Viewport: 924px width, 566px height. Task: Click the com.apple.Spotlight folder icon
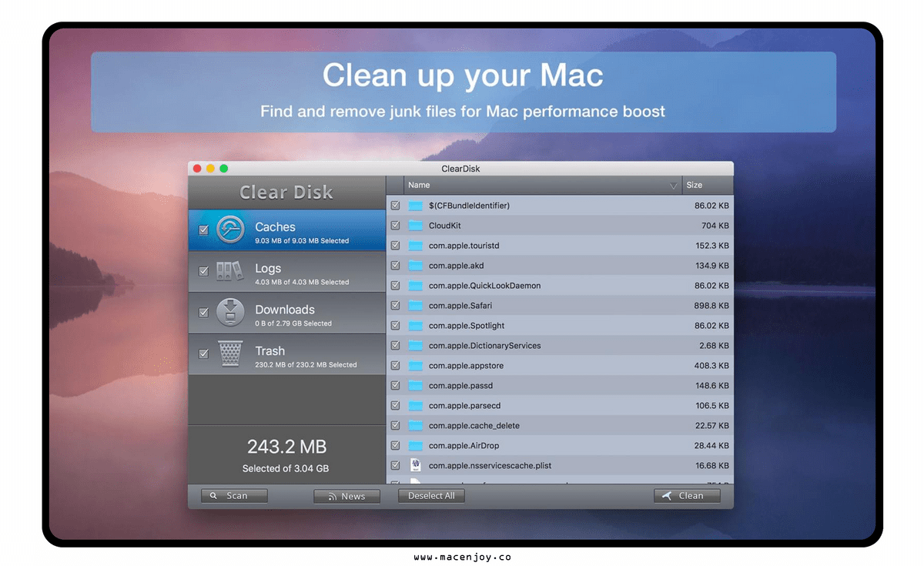[416, 326]
